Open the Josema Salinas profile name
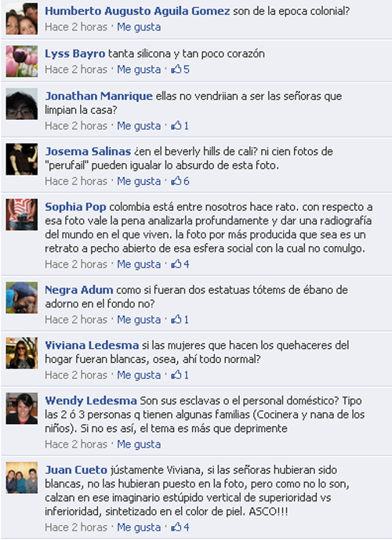The image size is (392, 540). [x=88, y=151]
